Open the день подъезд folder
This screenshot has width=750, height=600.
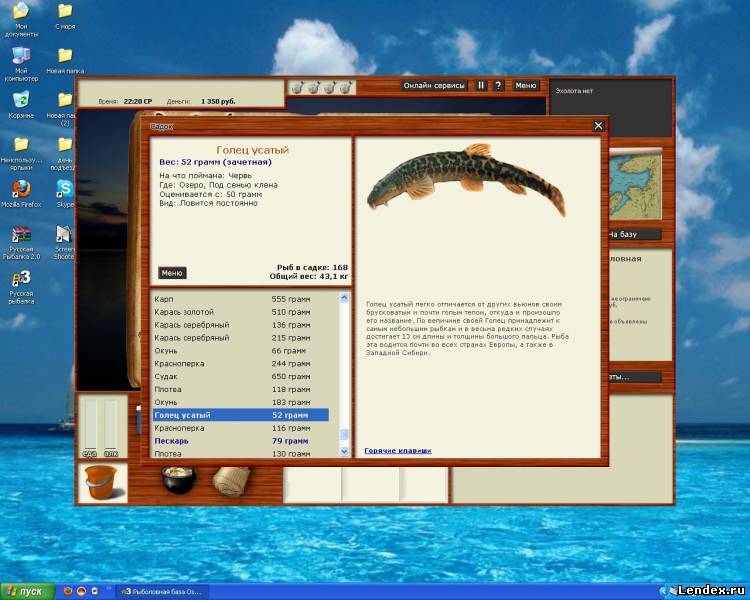click(65, 153)
